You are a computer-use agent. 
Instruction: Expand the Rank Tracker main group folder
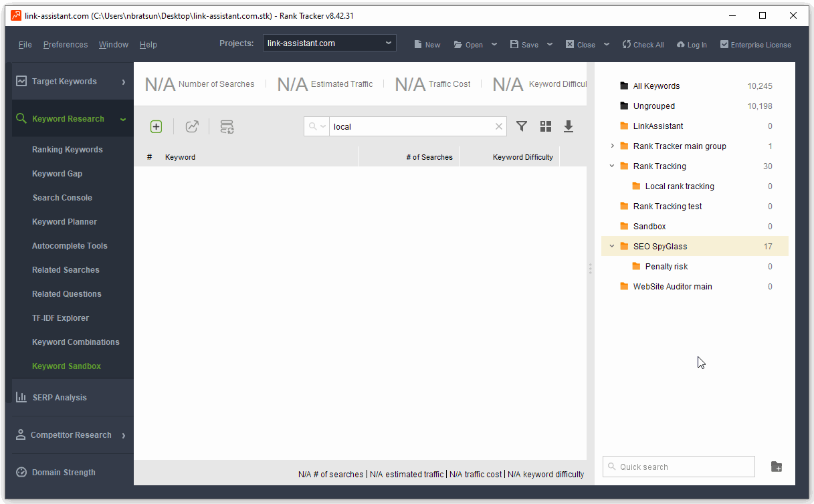[612, 146]
